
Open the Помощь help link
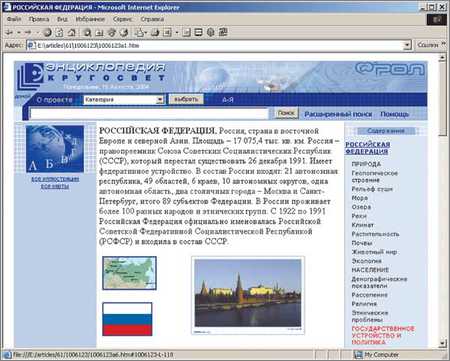394,114
